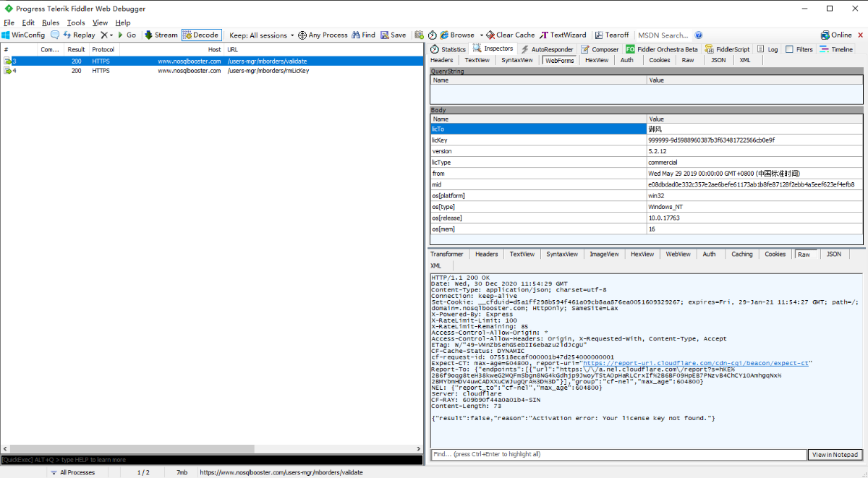Screen dimensions: 868x478
Task: Open the File menu
Action: click(x=9, y=22)
